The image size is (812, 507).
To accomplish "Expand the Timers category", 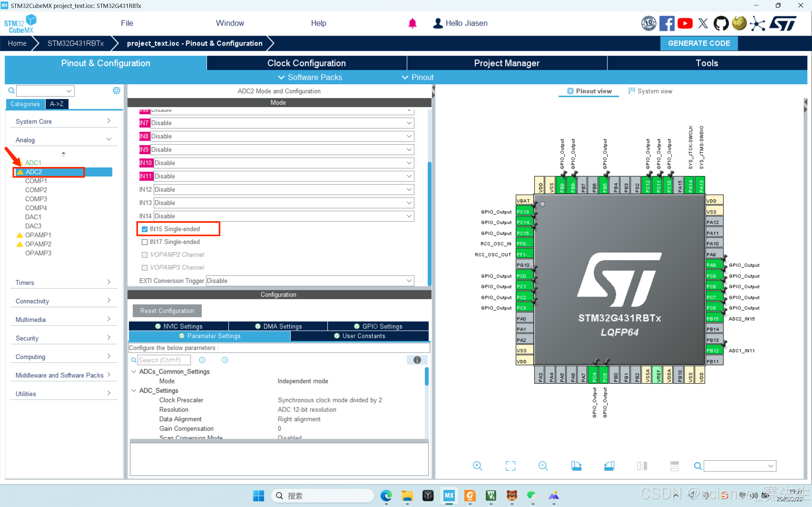I will (x=63, y=282).
